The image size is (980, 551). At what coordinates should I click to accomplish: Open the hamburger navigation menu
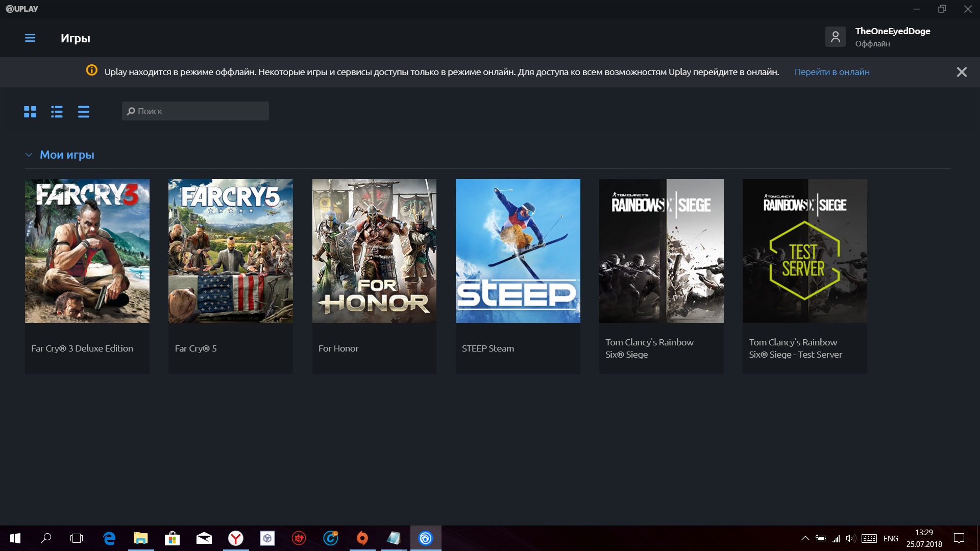tap(30, 38)
